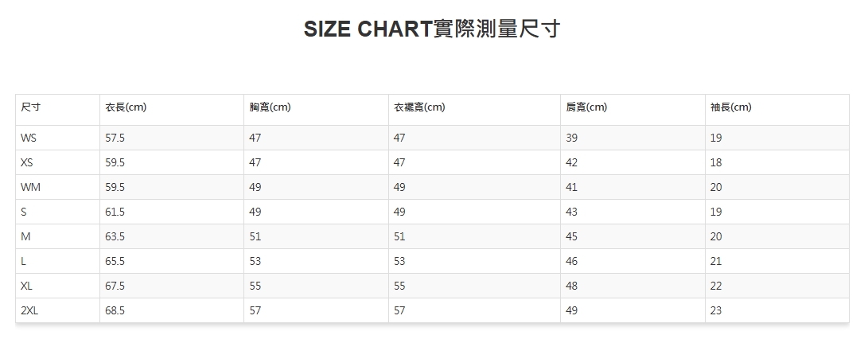The image size is (868, 339).
Task: Select the 68.5 length value for 2XL
Action: [x=115, y=311]
